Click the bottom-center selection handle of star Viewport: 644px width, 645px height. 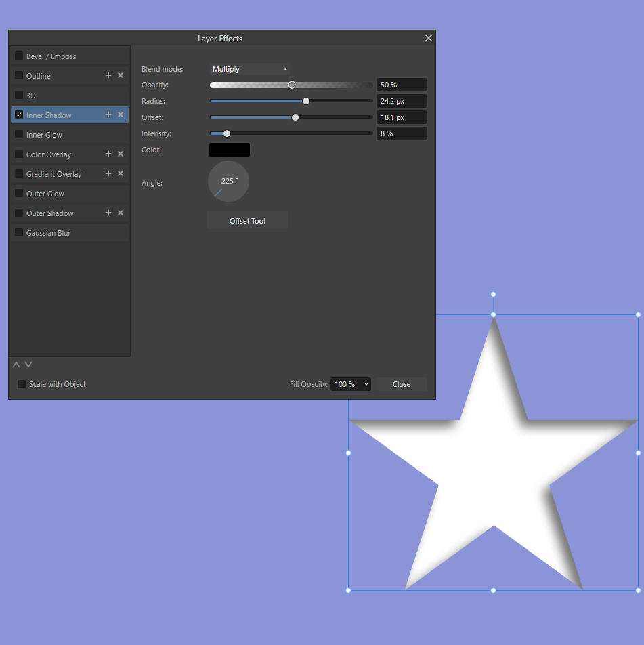pos(494,590)
